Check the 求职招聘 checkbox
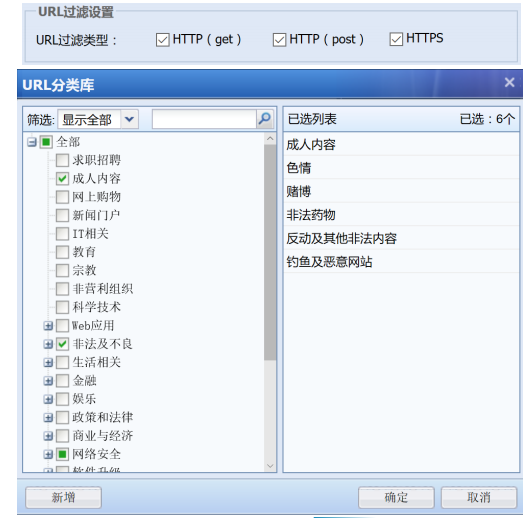Viewport: 523px width, 518px height. (x=62, y=160)
